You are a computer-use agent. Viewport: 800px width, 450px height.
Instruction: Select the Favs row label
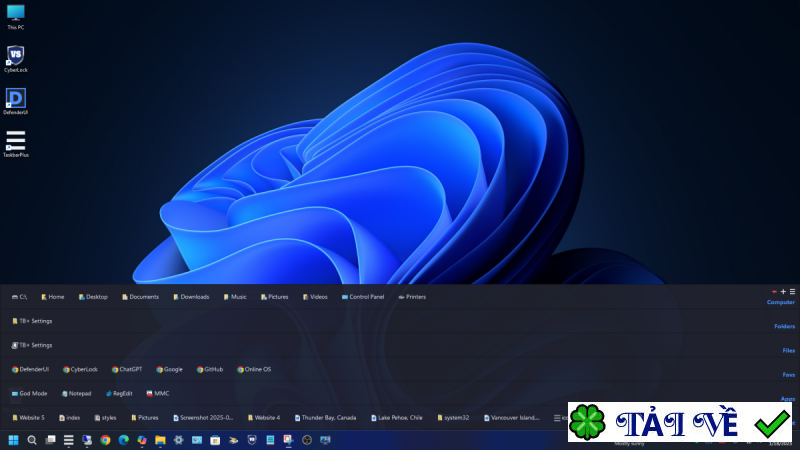[789, 374]
